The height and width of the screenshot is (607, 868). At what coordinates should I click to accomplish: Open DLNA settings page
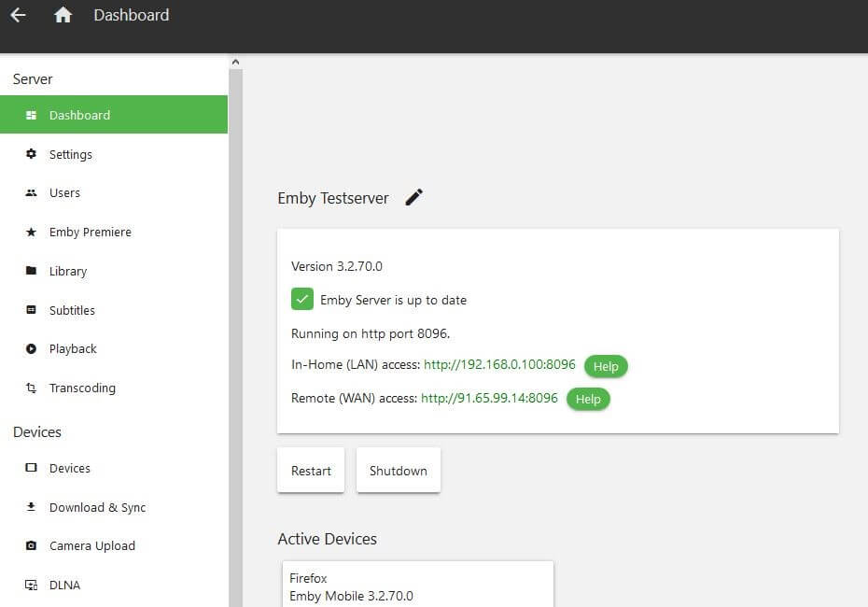point(114,585)
